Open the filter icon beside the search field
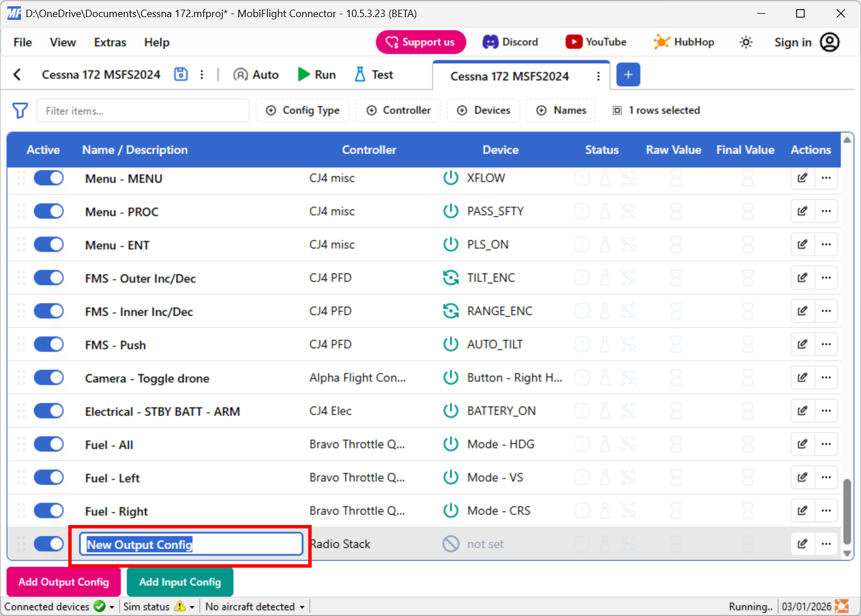The image size is (861, 616). click(20, 110)
